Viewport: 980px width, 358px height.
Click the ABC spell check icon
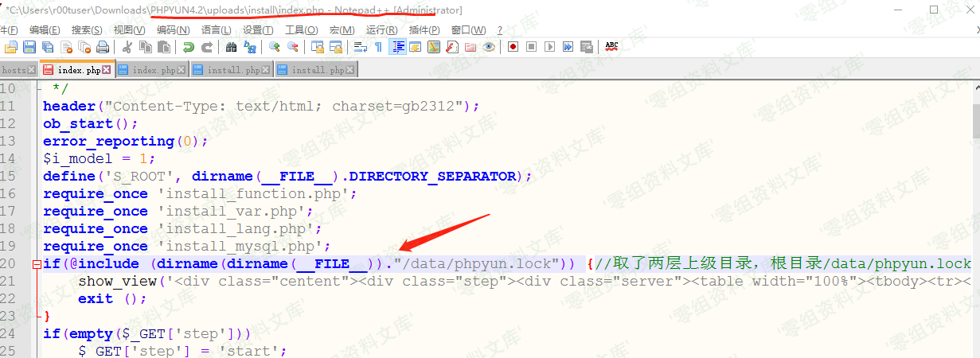611,47
